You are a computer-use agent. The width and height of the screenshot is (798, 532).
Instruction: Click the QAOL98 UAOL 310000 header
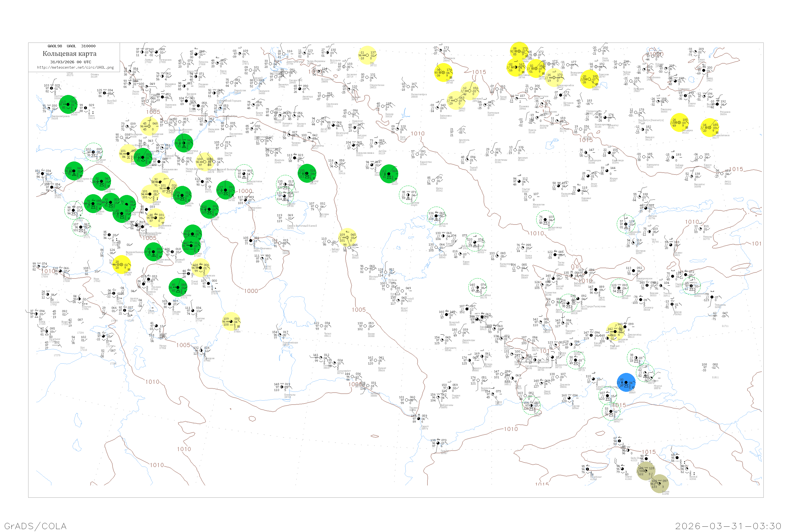(x=71, y=46)
